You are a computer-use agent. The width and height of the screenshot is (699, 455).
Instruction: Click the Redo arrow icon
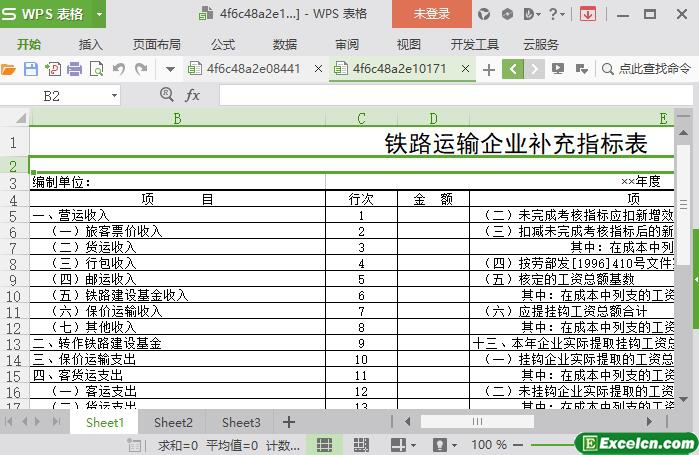coord(141,69)
